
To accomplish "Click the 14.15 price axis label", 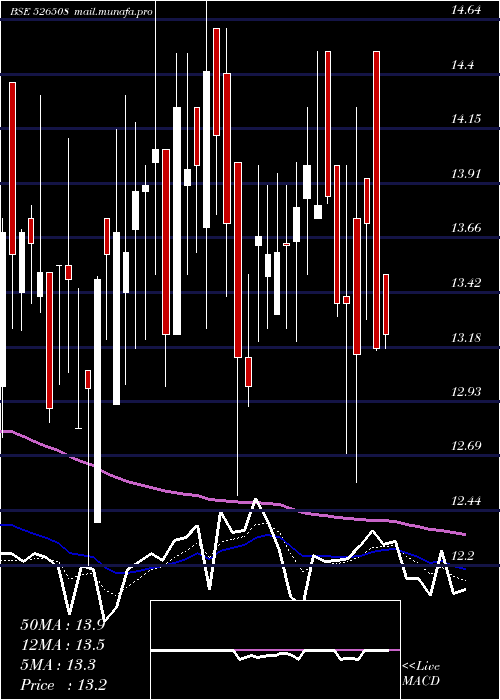I will pyautogui.click(x=466, y=119).
